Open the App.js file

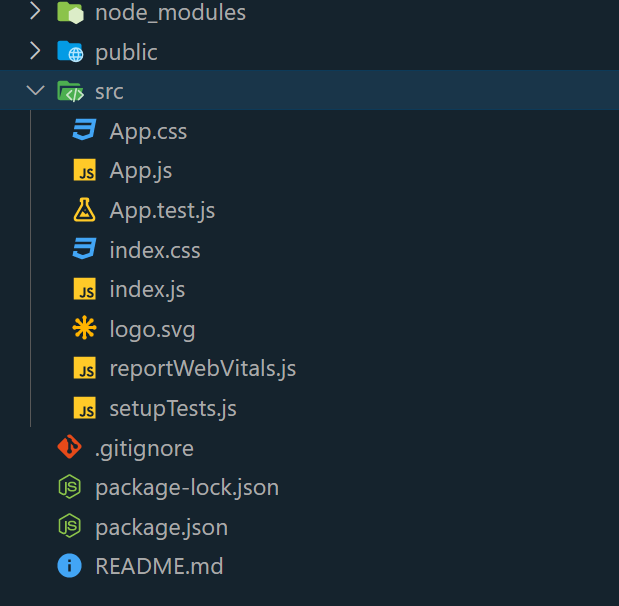(141, 171)
